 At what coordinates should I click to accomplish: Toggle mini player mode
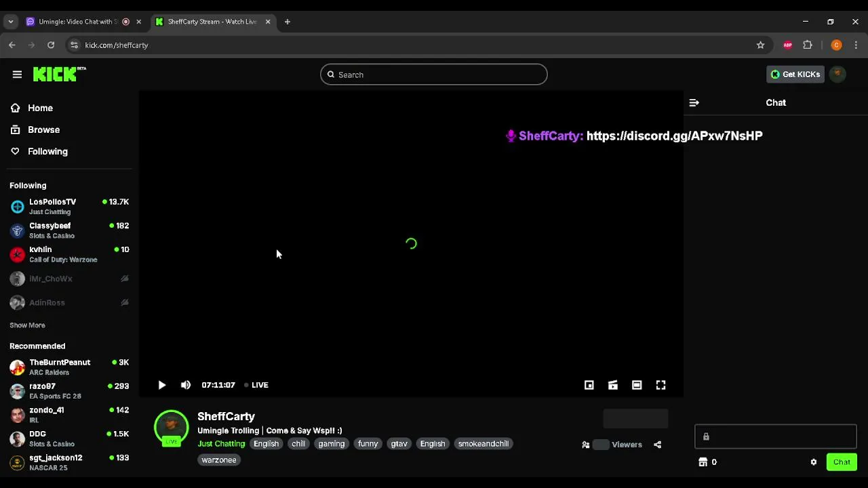click(589, 385)
